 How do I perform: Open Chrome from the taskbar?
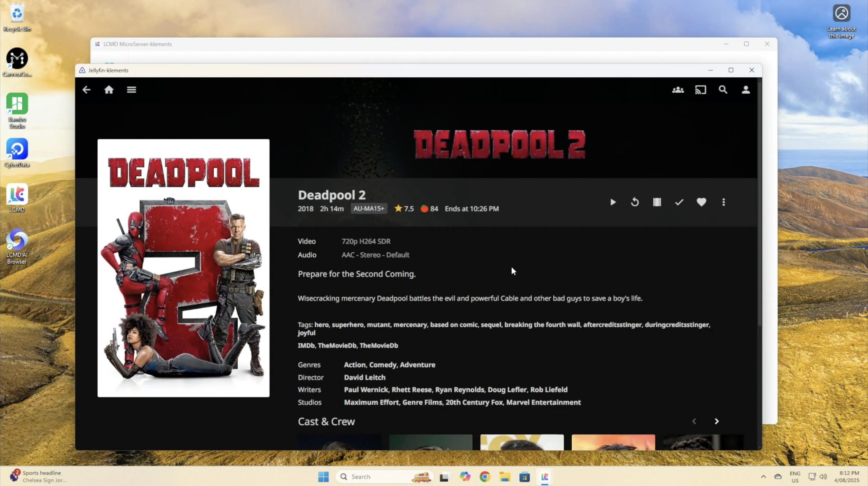coord(485,477)
